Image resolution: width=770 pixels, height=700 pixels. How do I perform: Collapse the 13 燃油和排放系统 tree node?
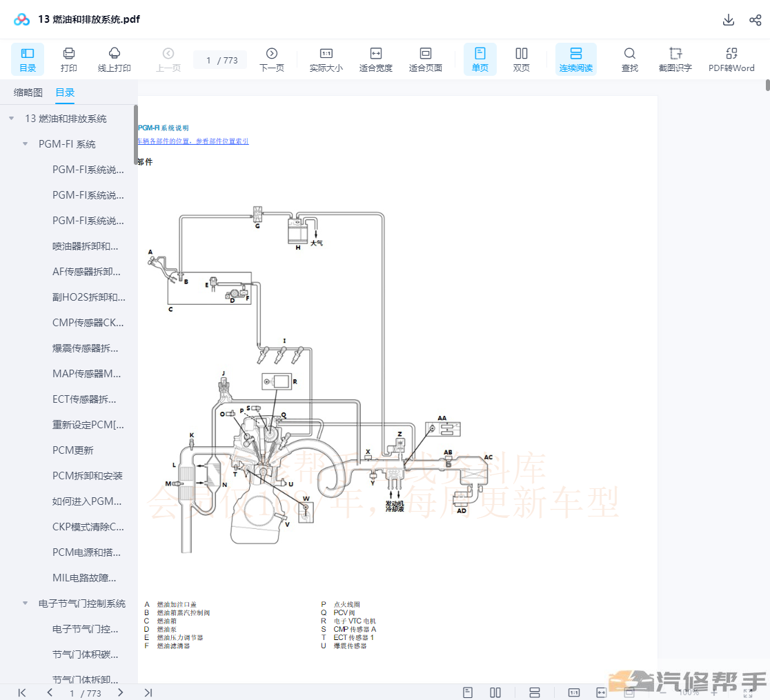point(11,119)
